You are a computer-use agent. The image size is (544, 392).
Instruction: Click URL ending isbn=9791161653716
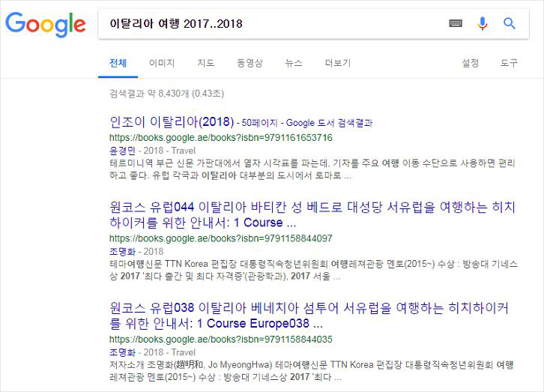[x=220, y=138]
